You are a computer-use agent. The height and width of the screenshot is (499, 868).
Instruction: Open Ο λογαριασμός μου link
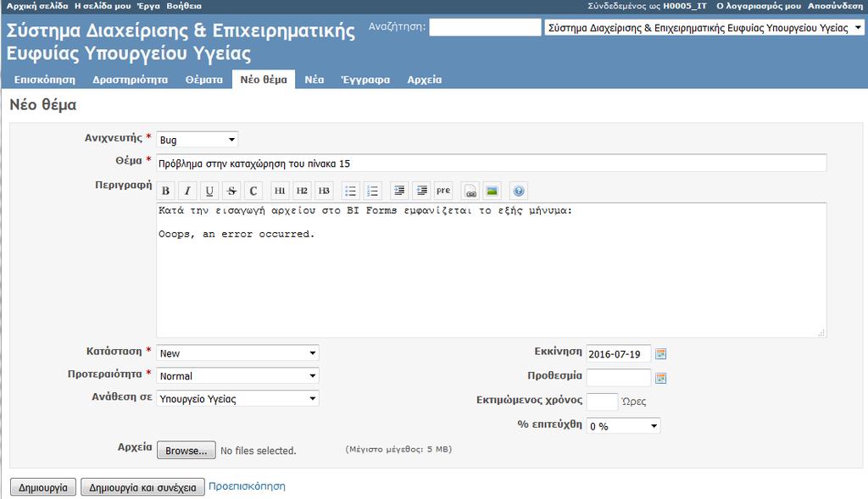tap(759, 6)
